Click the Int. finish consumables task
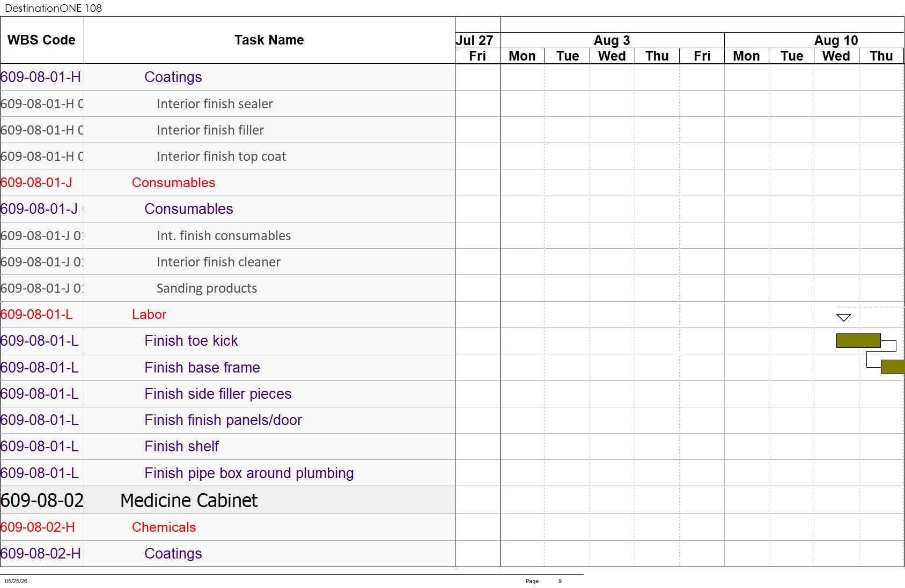This screenshot has width=905, height=588. (224, 236)
